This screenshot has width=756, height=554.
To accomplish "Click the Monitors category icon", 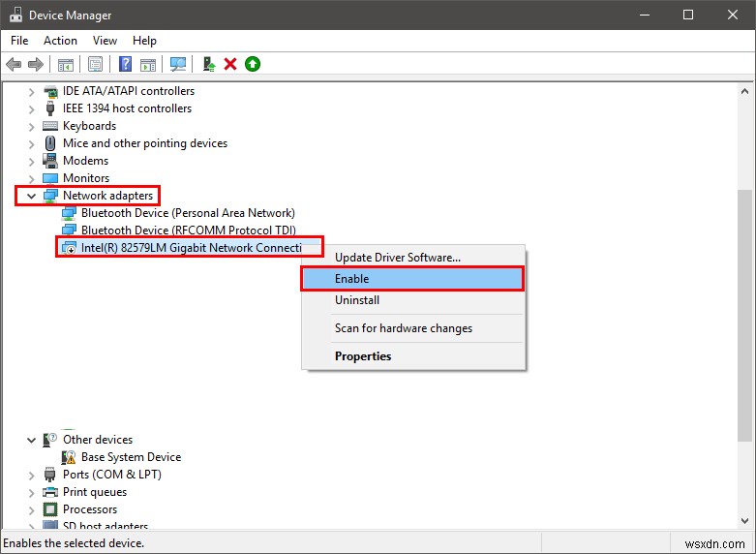I will tap(50, 178).
